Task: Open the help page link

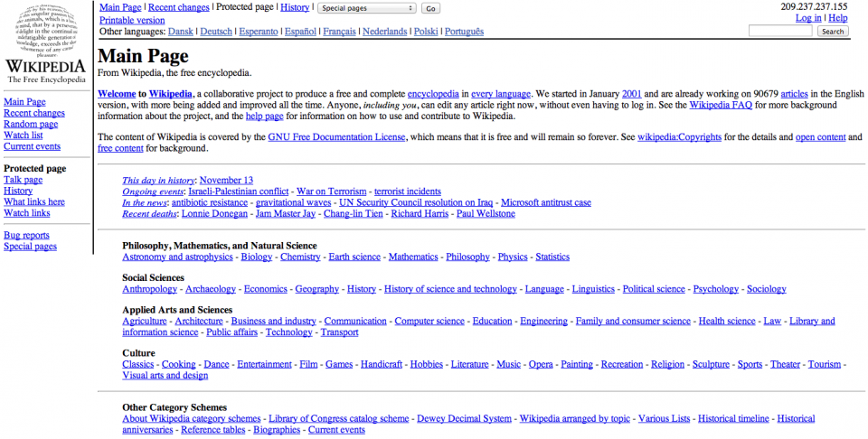Action: click(265, 117)
